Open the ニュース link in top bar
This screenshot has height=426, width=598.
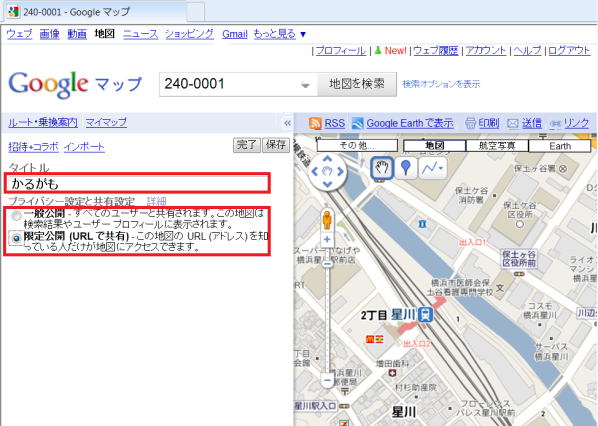(x=140, y=34)
